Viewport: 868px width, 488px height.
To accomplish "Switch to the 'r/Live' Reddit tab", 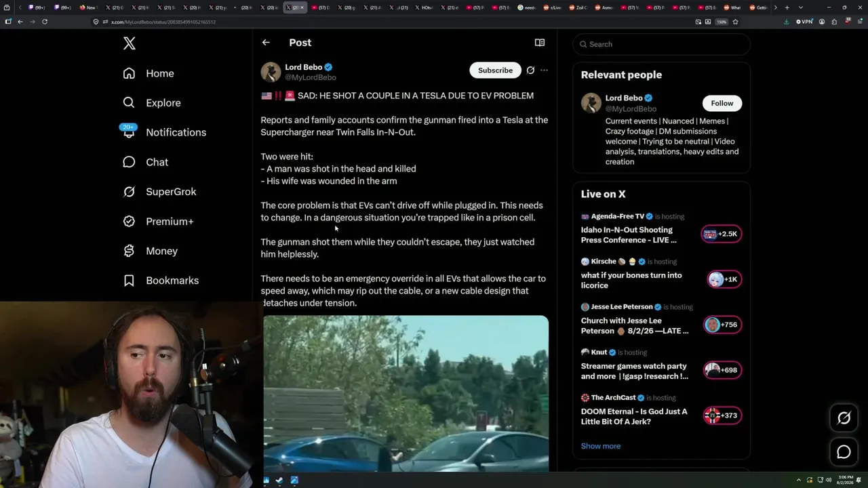I will 553,7.
